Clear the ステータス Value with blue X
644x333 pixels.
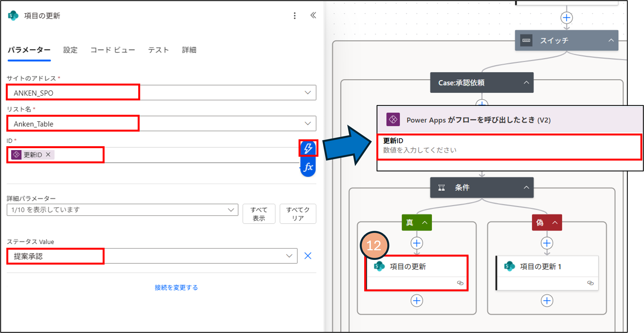tap(308, 256)
